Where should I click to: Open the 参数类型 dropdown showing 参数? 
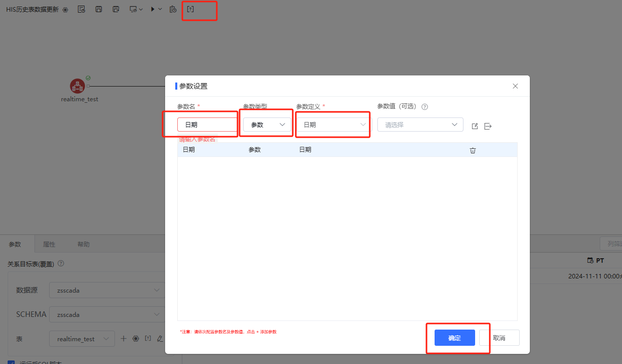[267, 125]
